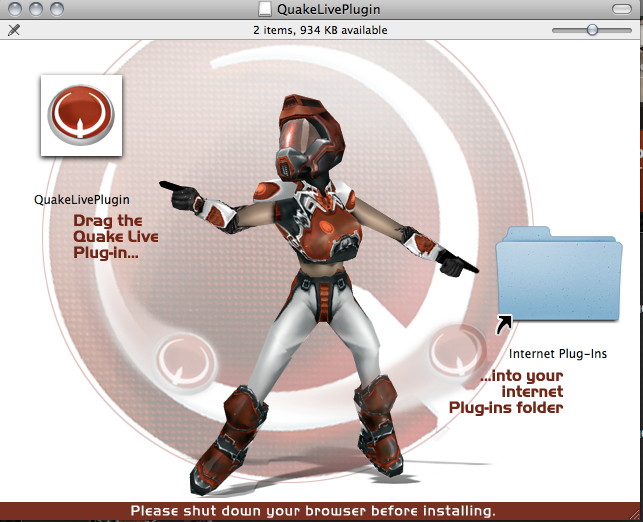Screen dimensions: 643x522
Task: Click the red close window button
Action: (x=15, y=9)
